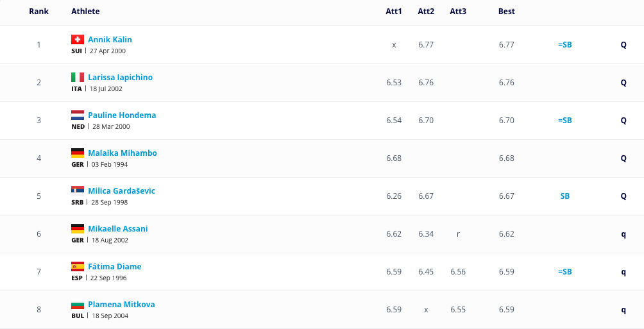The image size is (644, 329).
Task: Click the SB tag in Gardaševic's row
Action: point(565,196)
